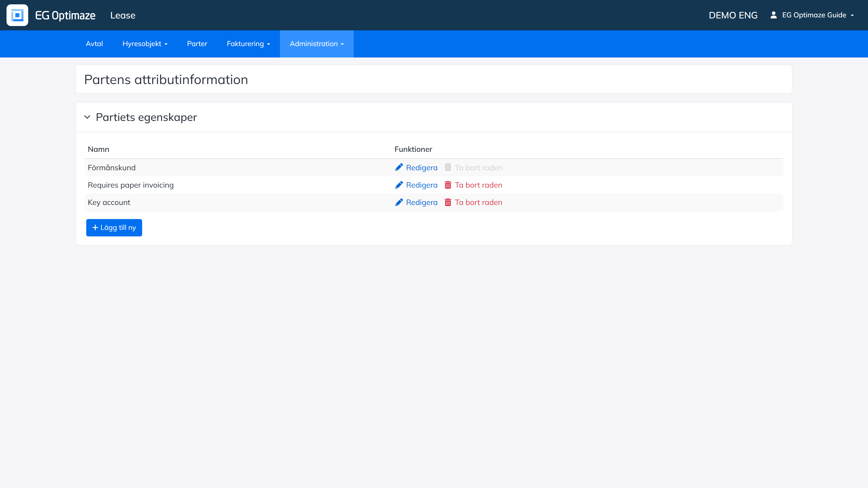Click the EG Optimaze brand text
This screenshot has width=868, height=488.
[65, 15]
